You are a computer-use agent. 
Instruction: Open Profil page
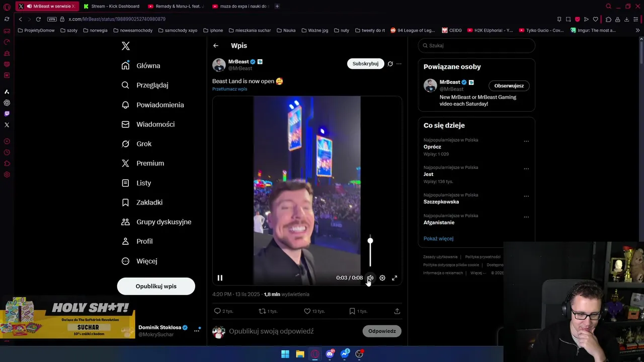tap(137, 241)
